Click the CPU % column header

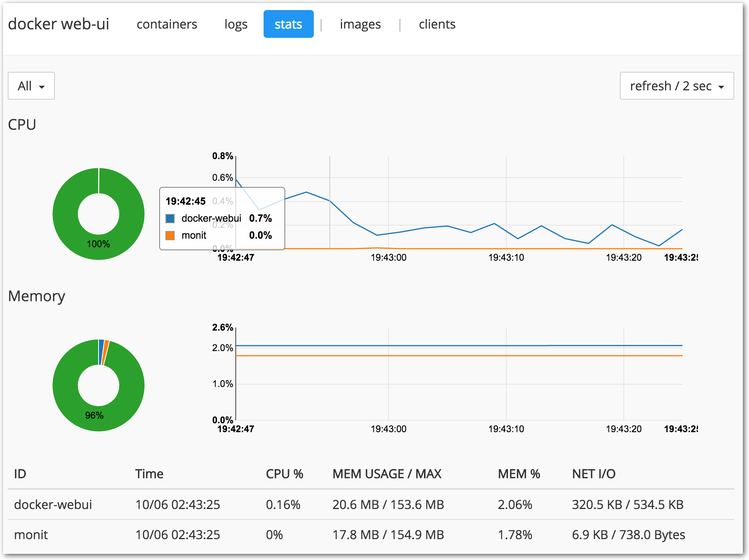click(x=284, y=474)
